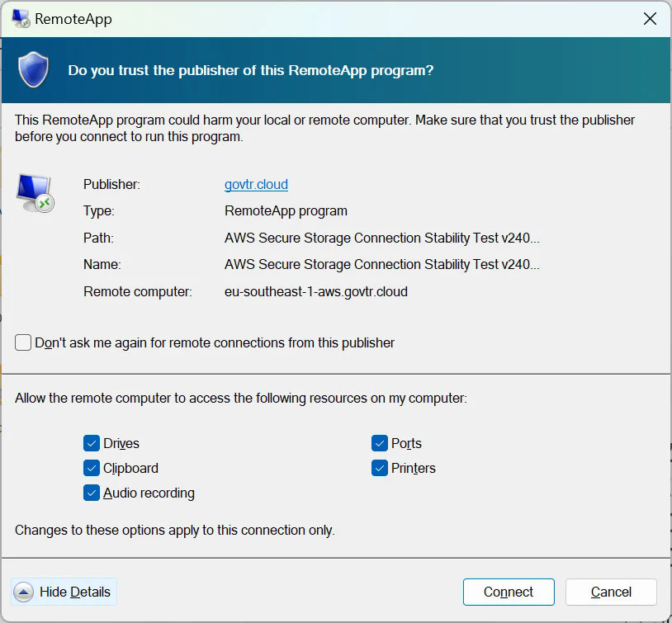Screen dimensions: 672x623
Task: Click the Allow the remote computer text
Action: (x=241, y=398)
